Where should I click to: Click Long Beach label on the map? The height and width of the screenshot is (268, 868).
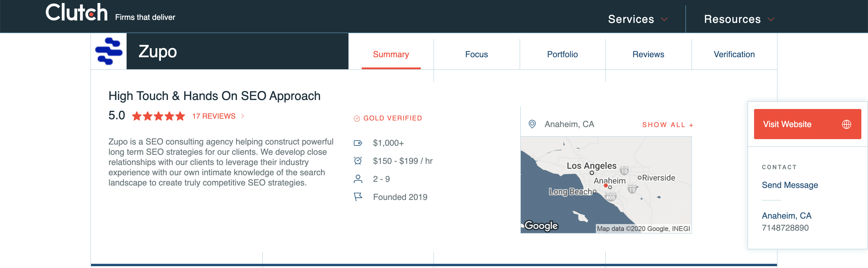tap(571, 192)
